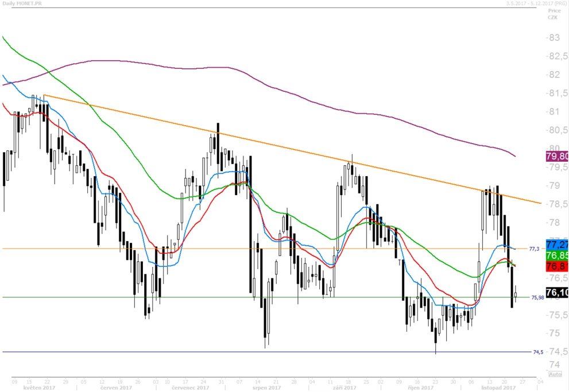Select the black 76,10 last price tag
569x392 pixels.
(x=557, y=292)
